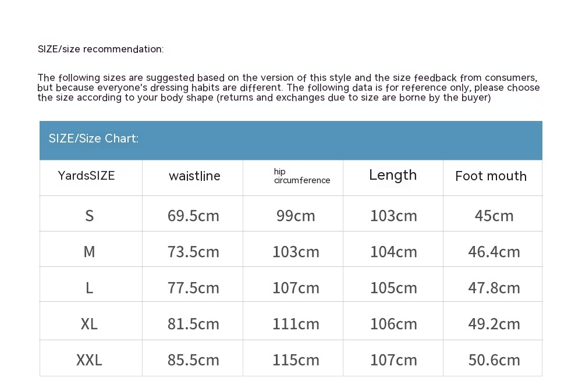The width and height of the screenshot is (582, 392).
Task: Click the 105cm length cell
Action: click(393, 288)
